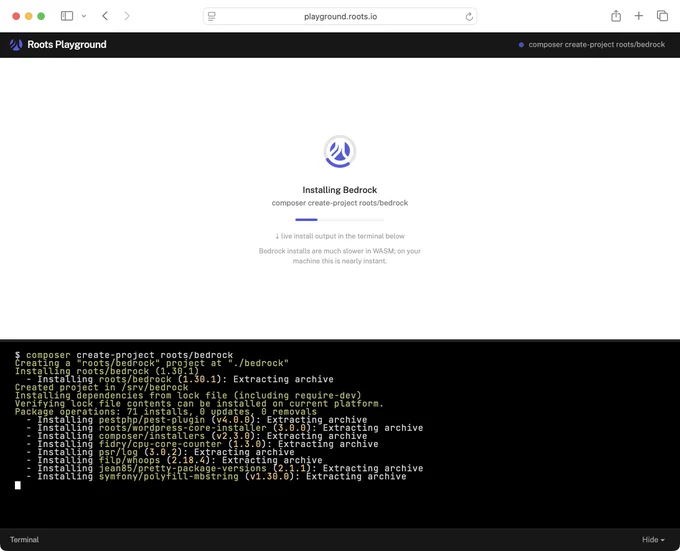Screen dimensions: 680x551
Task: Select the psr/log install line
Action: point(160,452)
